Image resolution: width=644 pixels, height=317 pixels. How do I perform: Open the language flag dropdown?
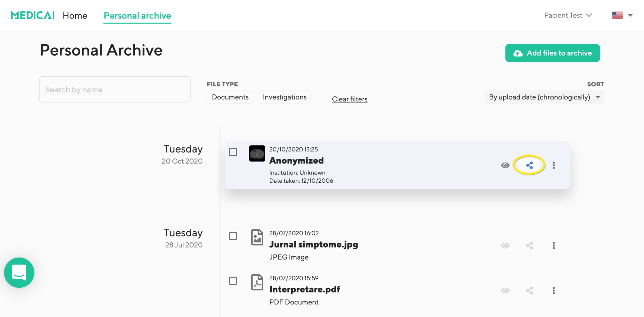point(622,15)
